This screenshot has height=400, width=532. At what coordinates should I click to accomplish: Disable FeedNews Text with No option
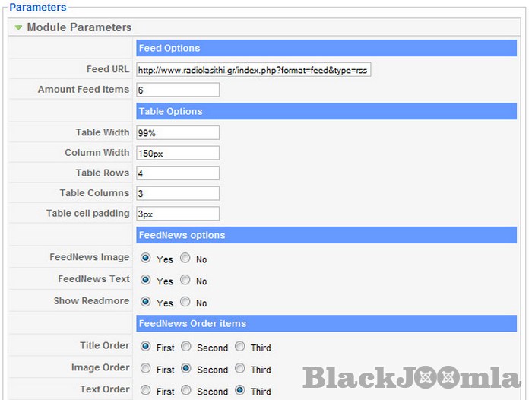tap(185, 280)
